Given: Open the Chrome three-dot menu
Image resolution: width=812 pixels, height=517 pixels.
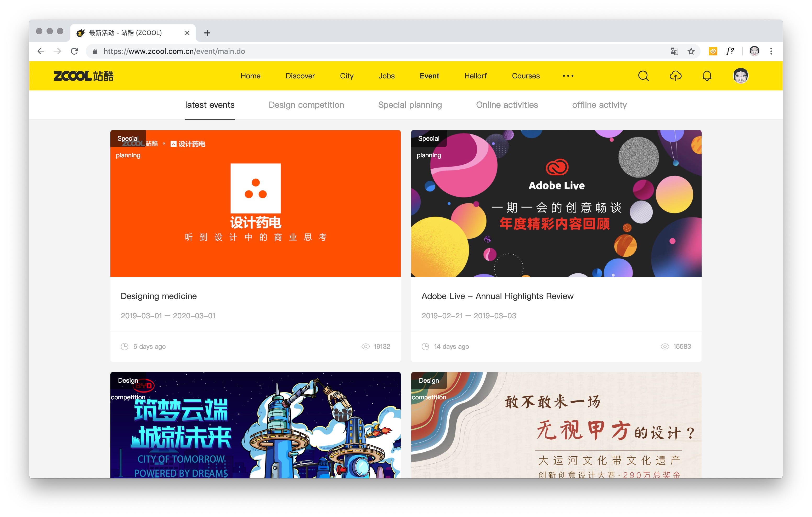Looking at the screenshot, I should 771,51.
